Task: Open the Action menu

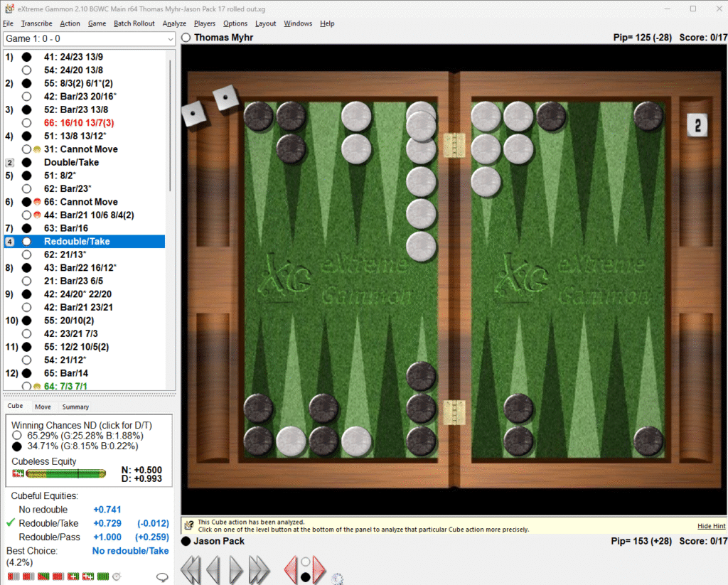Action: pos(70,23)
